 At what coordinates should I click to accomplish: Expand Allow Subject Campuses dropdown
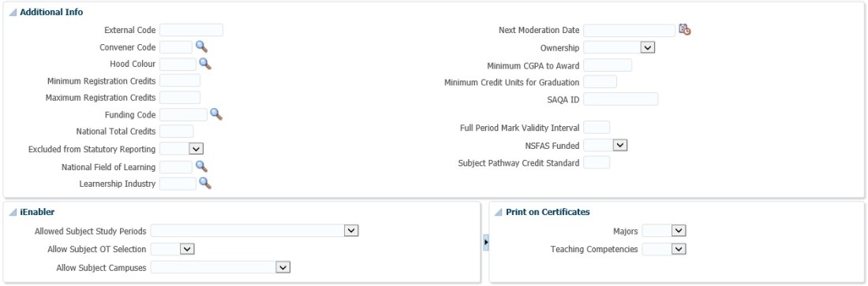(282, 267)
